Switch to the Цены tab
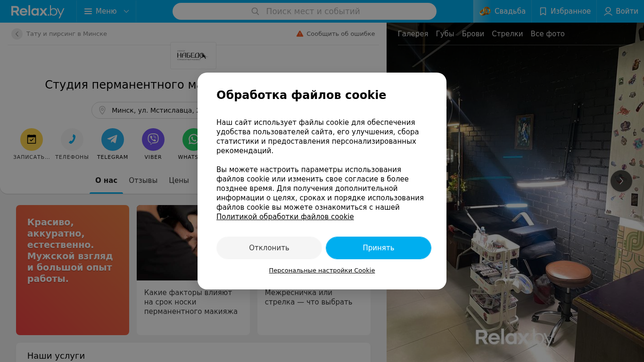 tap(179, 181)
